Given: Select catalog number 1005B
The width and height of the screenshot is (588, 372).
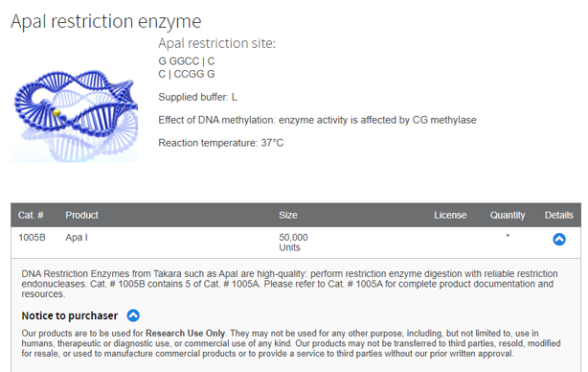Looking at the screenshot, I should 32,238.
